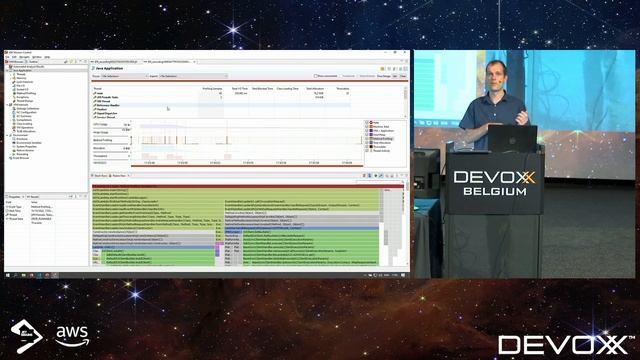Click the Total Allocation color swatch

coord(371,143)
